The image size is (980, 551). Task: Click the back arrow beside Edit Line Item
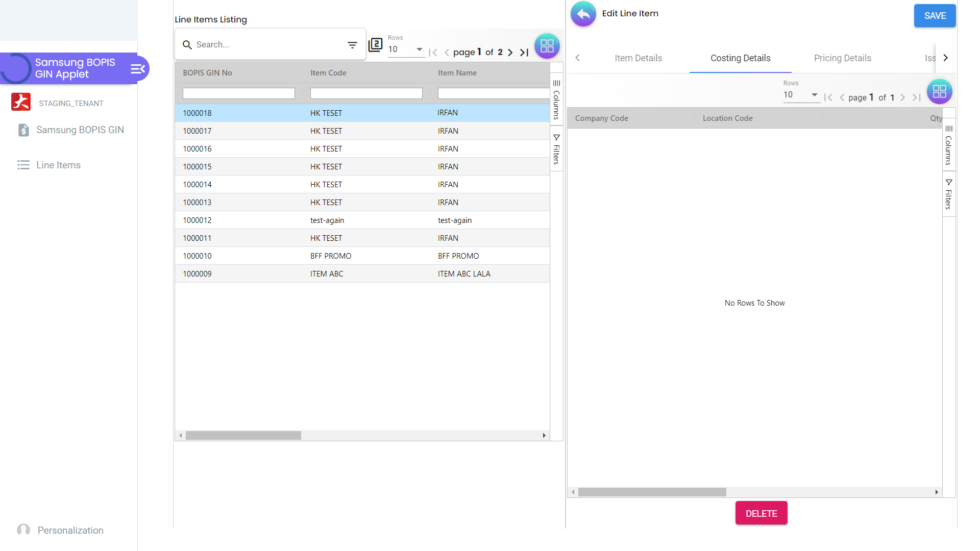583,14
